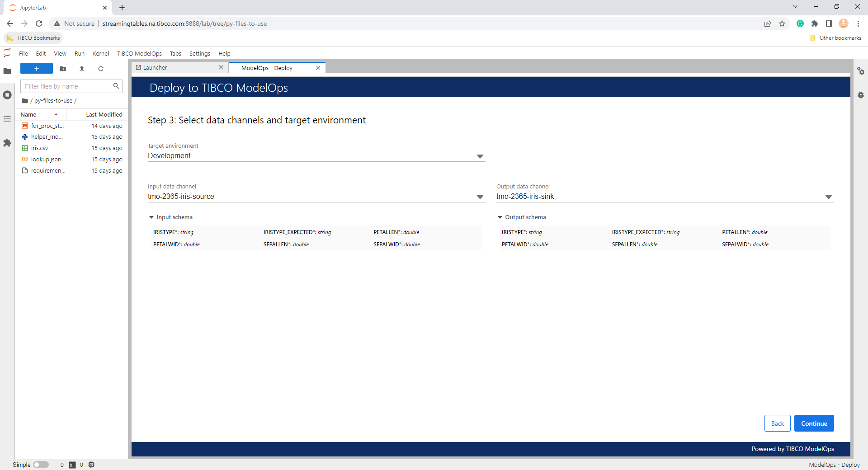Close the ModelOps - Deploy tab

(x=318, y=68)
